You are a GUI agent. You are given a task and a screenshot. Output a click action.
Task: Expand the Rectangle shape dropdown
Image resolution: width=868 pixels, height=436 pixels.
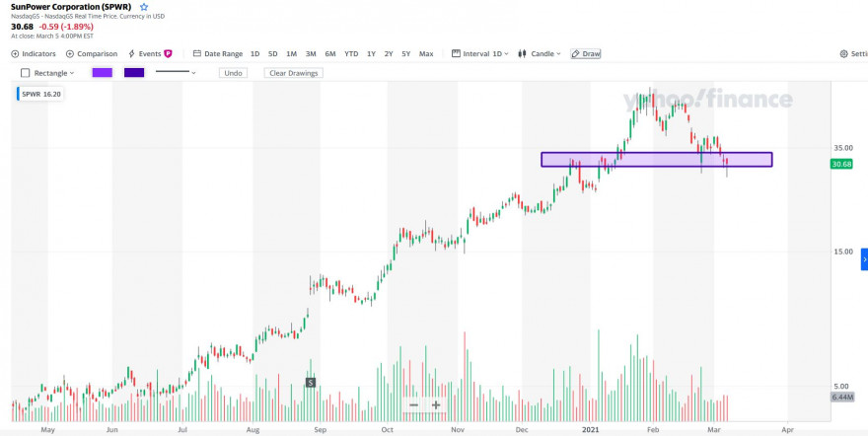pyautogui.click(x=47, y=73)
